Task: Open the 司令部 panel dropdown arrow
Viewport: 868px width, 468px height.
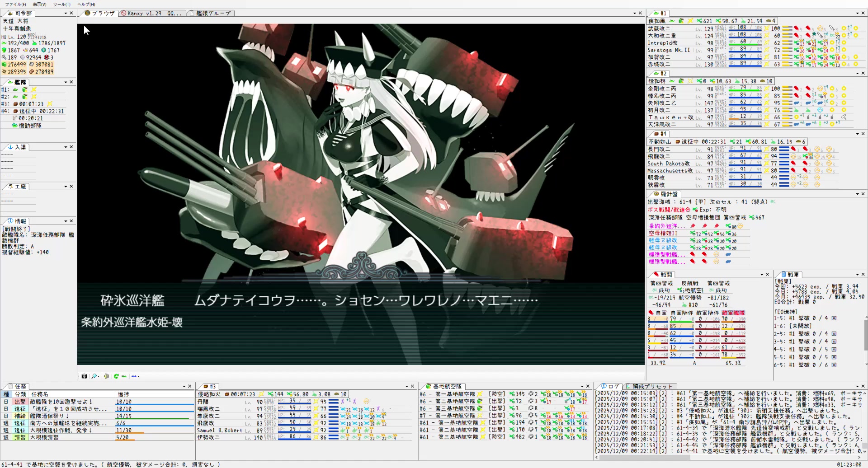Action: [66, 13]
